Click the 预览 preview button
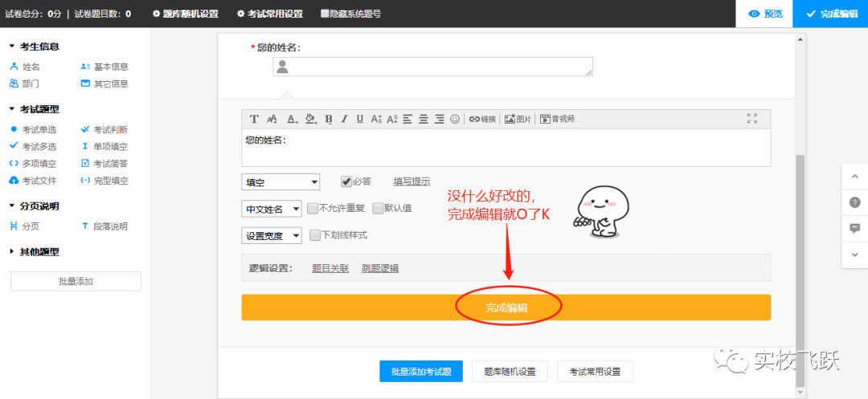Screen dimensions: 868x399 764,14
